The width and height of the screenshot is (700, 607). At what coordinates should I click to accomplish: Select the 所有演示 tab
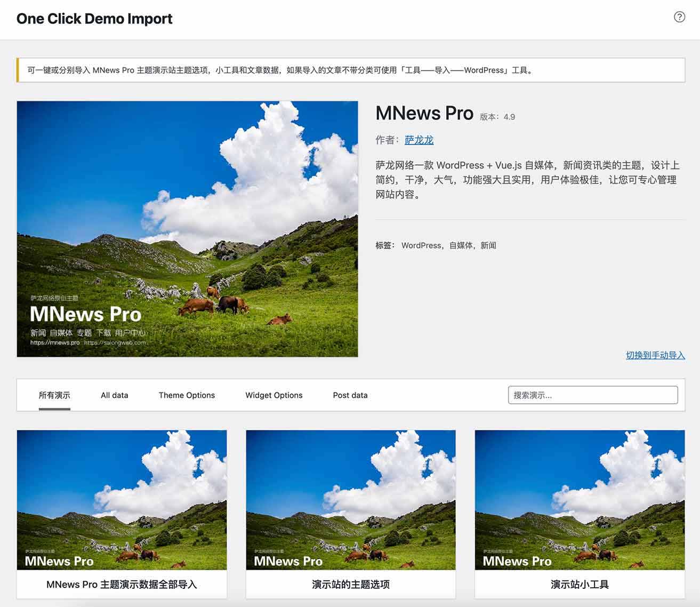[x=54, y=395]
